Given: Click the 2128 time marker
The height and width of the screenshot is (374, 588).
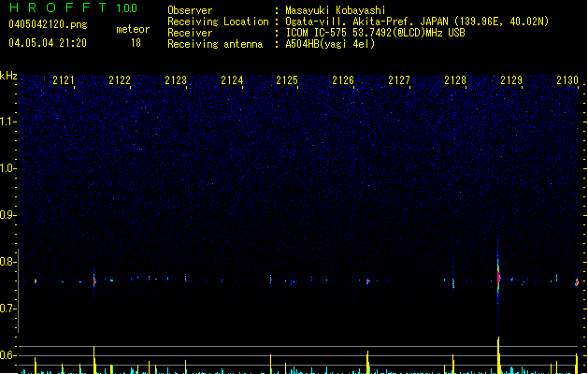Looking at the screenshot, I should [x=455, y=80].
